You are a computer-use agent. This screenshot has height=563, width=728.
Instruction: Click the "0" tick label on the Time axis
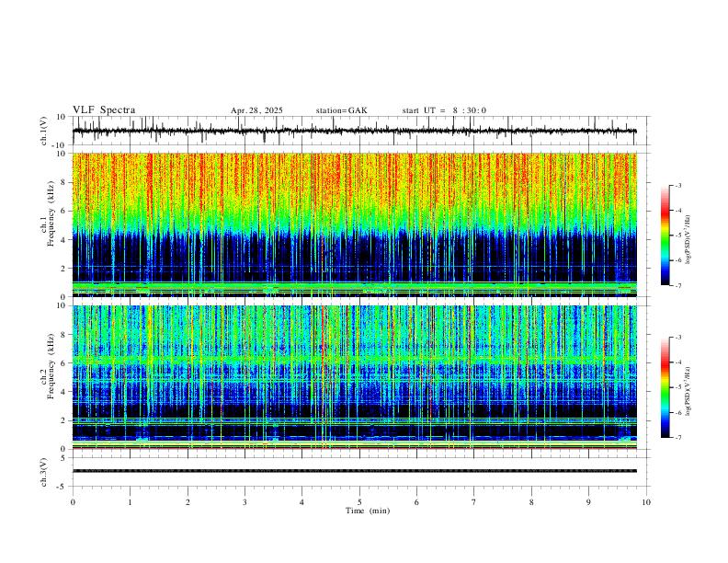73,502
